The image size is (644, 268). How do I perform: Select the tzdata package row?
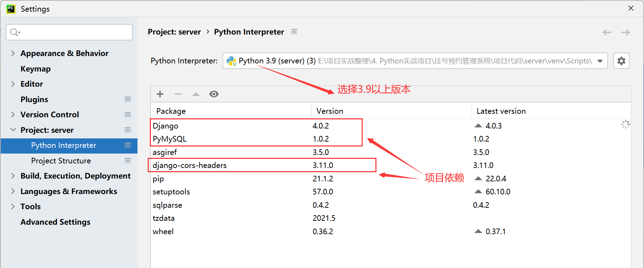[391, 218]
